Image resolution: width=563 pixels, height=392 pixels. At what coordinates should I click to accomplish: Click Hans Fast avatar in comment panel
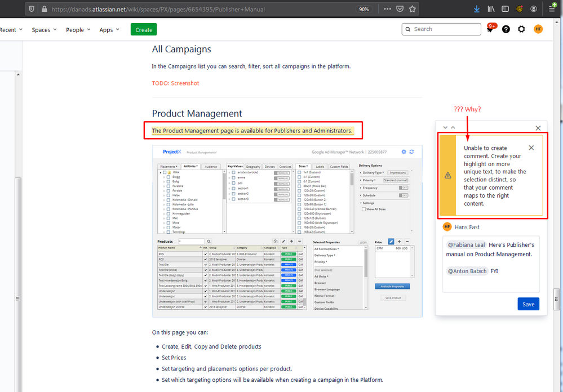pos(447,226)
